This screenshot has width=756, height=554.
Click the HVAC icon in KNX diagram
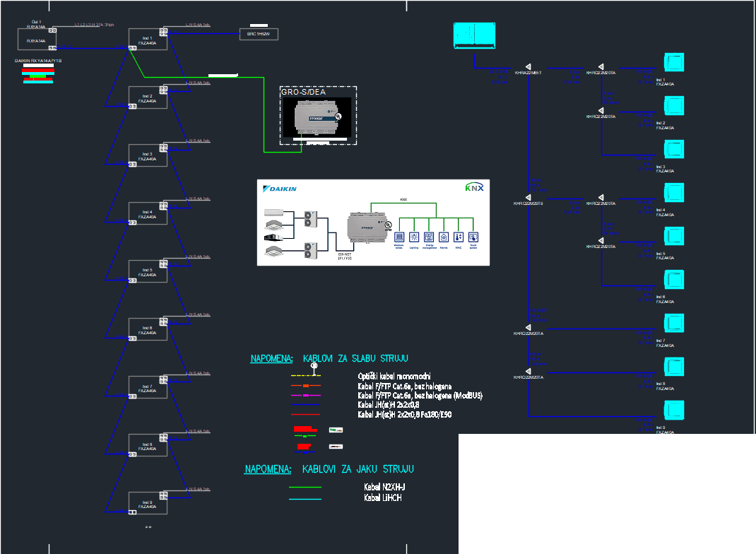(x=458, y=238)
